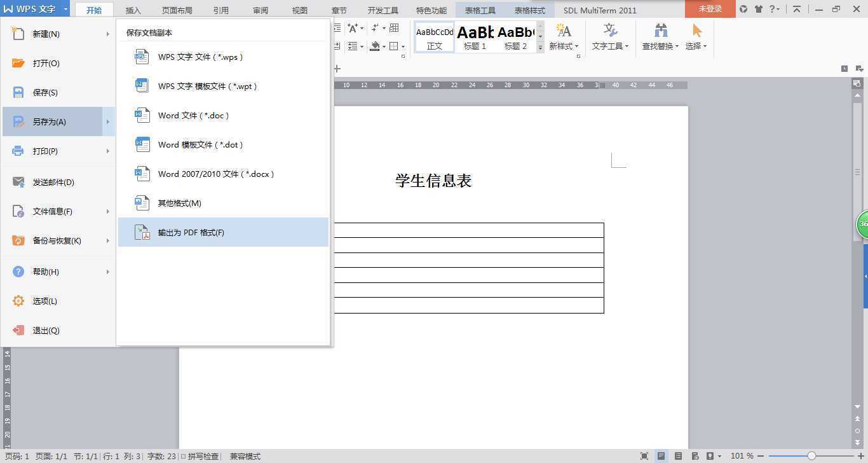Switch to full screen view icon

(644, 456)
